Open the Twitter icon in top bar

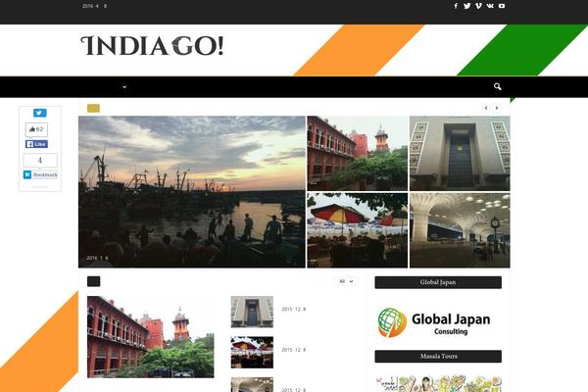[x=466, y=6]
